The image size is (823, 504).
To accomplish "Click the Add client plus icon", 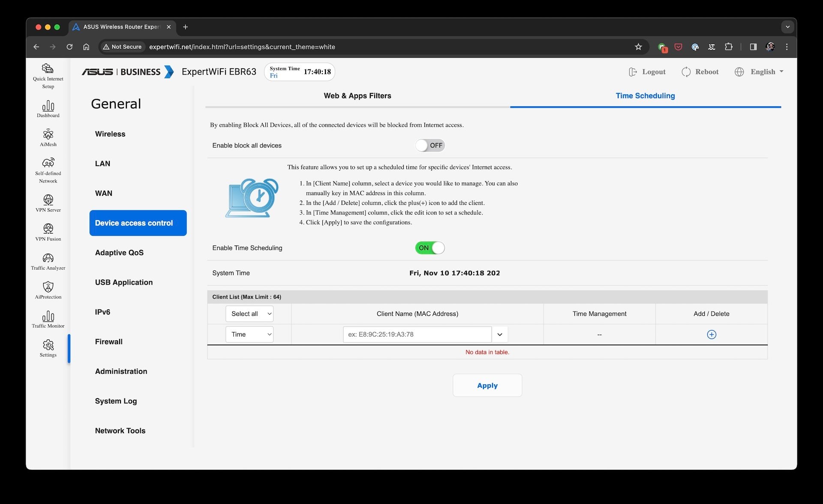I will click(711, 334).
